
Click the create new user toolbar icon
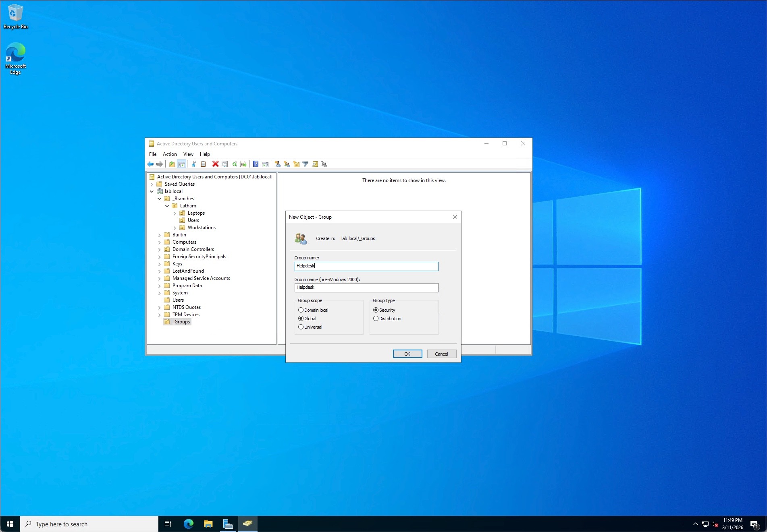277,164
